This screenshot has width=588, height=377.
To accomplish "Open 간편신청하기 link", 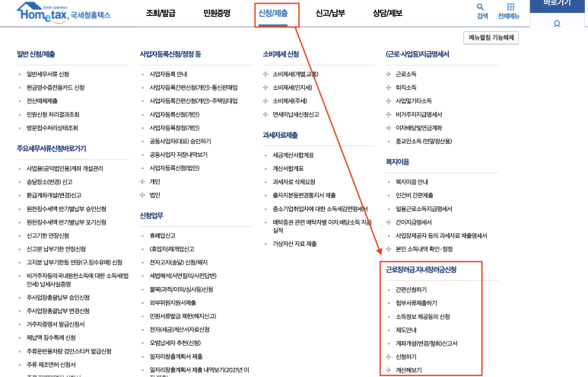I will coord(412,289).
